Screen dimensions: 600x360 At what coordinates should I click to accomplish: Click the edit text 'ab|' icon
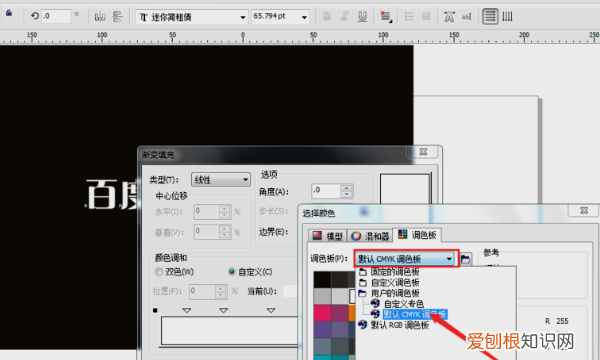[466, 16]
